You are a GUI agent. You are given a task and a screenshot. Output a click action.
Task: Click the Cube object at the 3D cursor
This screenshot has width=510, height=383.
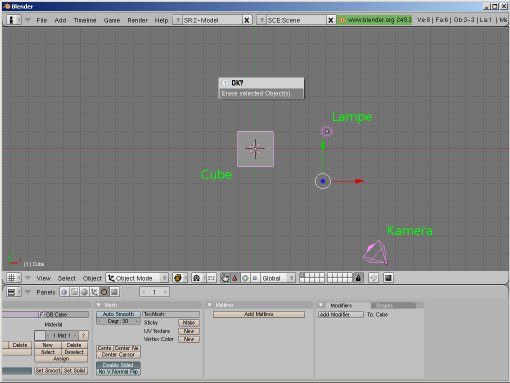(x=255, y=149)
